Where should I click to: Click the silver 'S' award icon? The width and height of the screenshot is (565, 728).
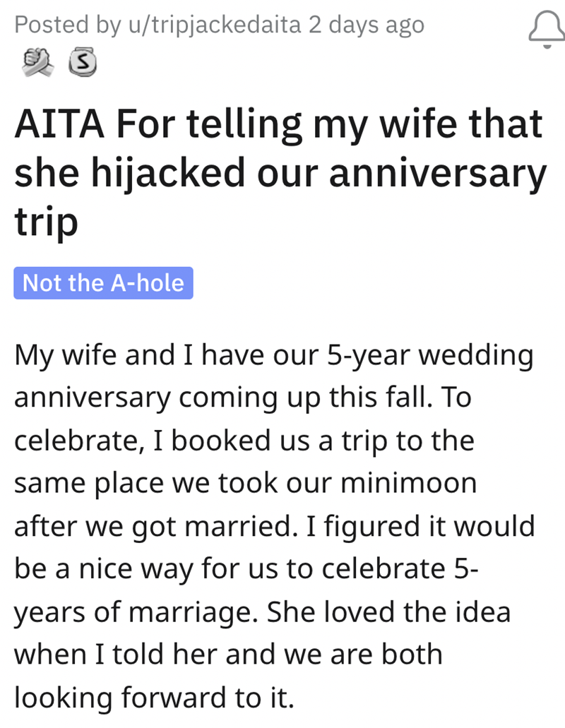[81, 64]
